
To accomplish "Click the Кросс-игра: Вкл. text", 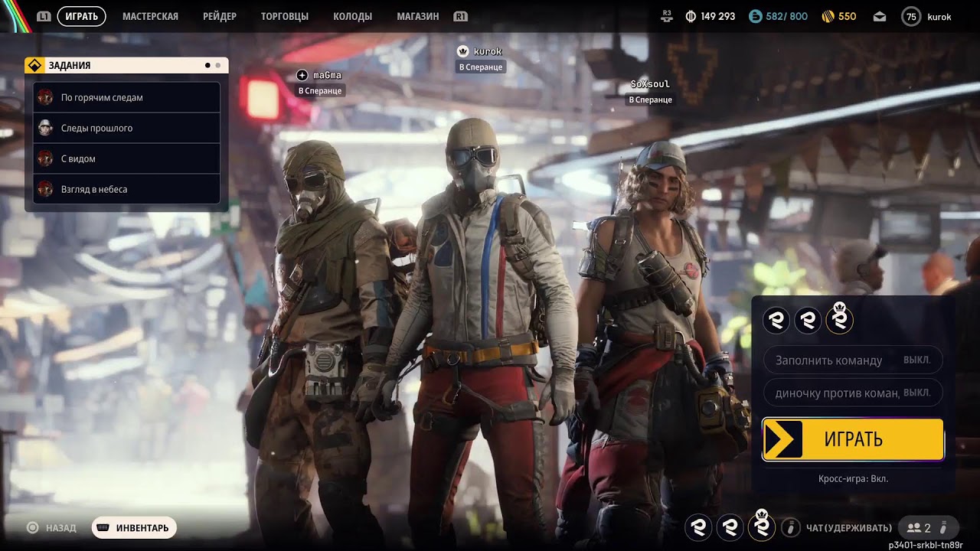I will 853,478.
